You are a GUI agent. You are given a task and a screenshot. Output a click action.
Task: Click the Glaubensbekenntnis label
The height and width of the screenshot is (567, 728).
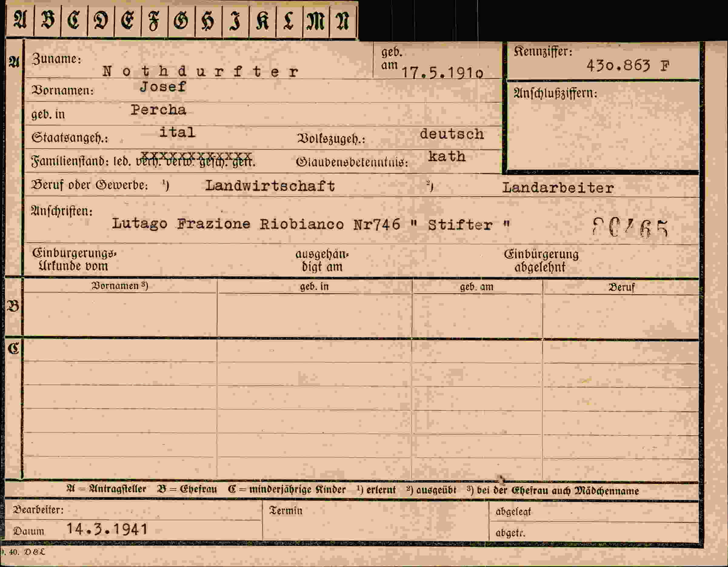(x=352, y=162)
